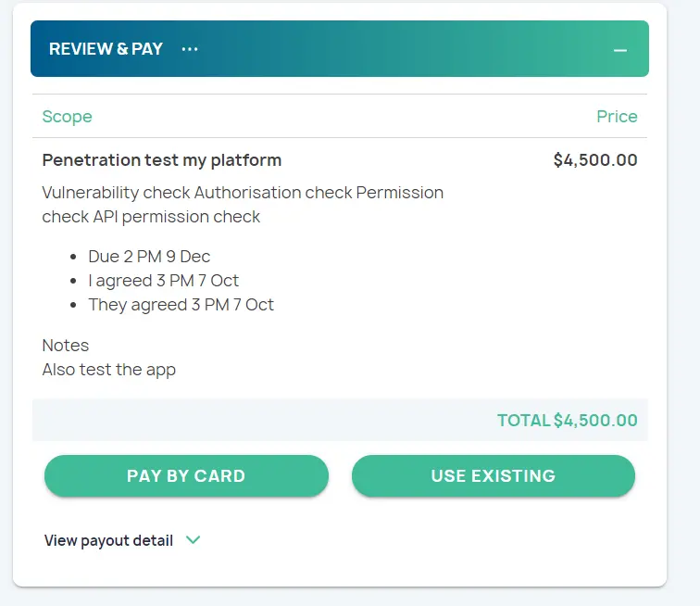Collapse the REVIEW & PAY panel
The height and width of the screenshot is (606, 700).
pos(620,50)
